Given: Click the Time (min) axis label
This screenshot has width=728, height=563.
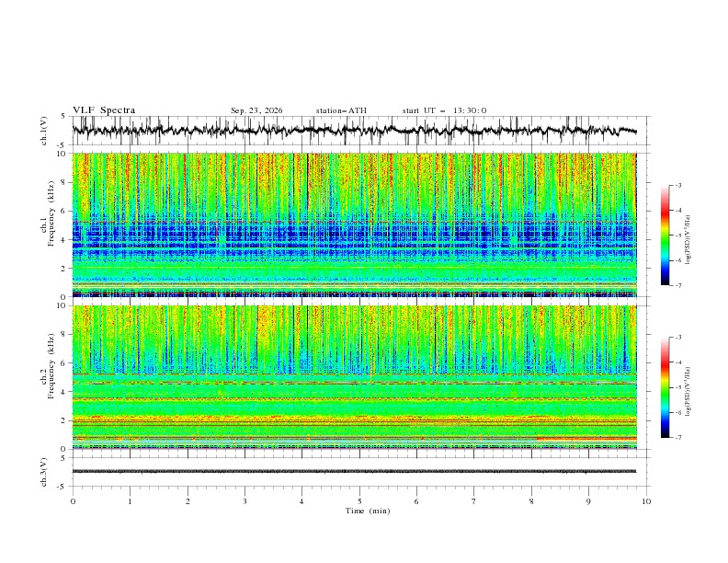Looking at the screenshot, I should pos(368,511).
